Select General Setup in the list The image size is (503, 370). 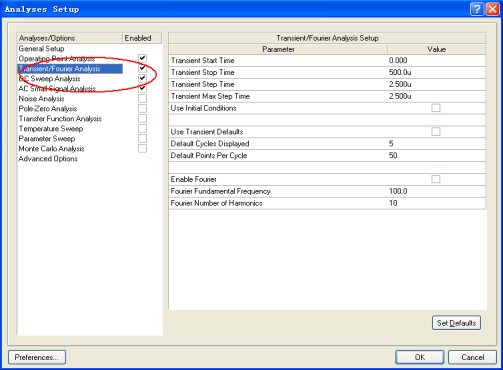click(41, 49)
